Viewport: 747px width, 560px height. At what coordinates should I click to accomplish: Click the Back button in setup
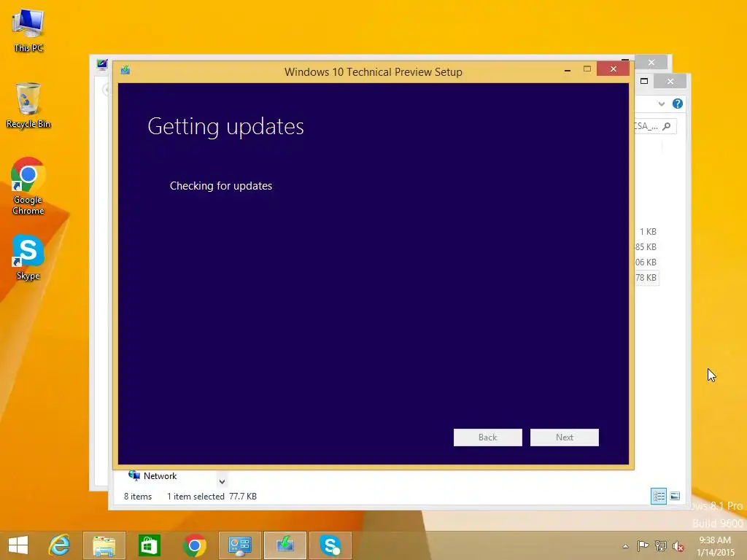click(x=487, y=437)
